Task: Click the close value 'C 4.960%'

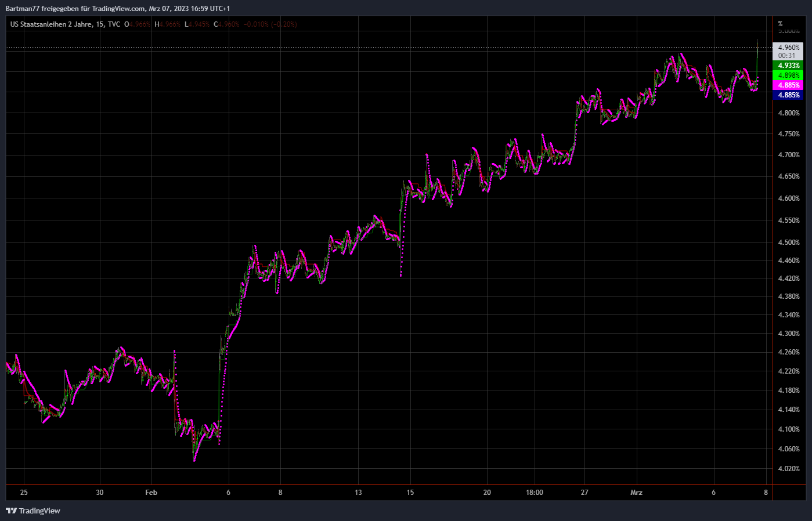Action: tap(226, 24)
